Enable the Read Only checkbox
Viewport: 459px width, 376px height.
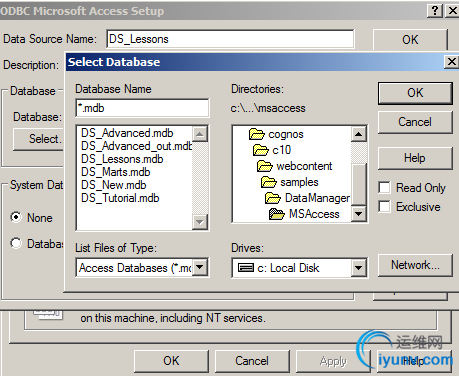pos(384,187)
